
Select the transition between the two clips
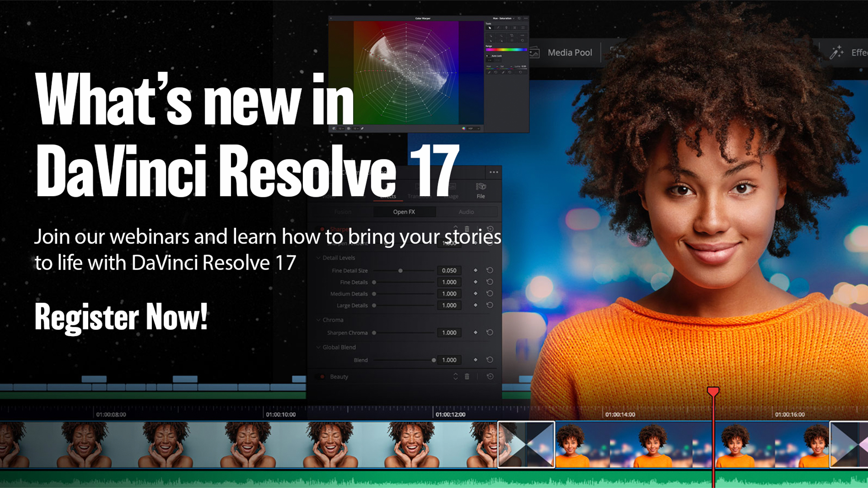[x=526, y=445]
